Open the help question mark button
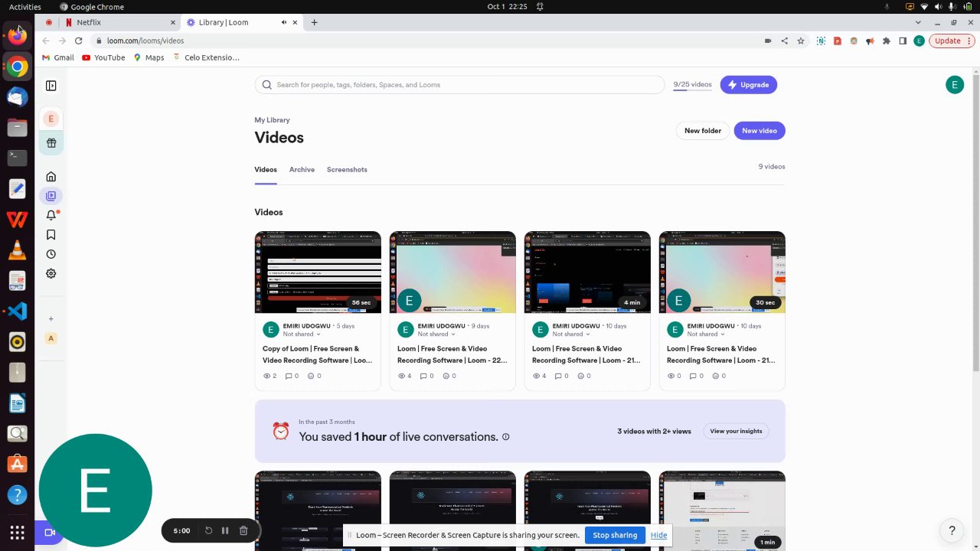The image size is (980, 551). [952, 530]
